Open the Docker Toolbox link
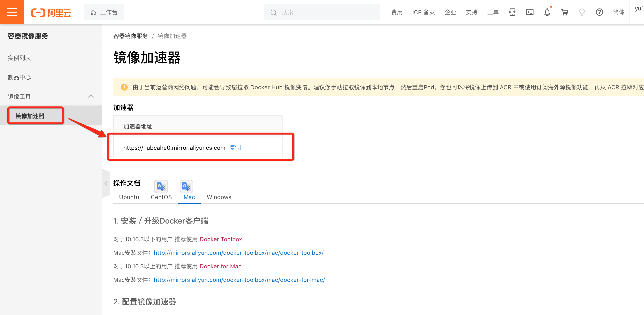The image size is (644, 315). coord(221,239)
